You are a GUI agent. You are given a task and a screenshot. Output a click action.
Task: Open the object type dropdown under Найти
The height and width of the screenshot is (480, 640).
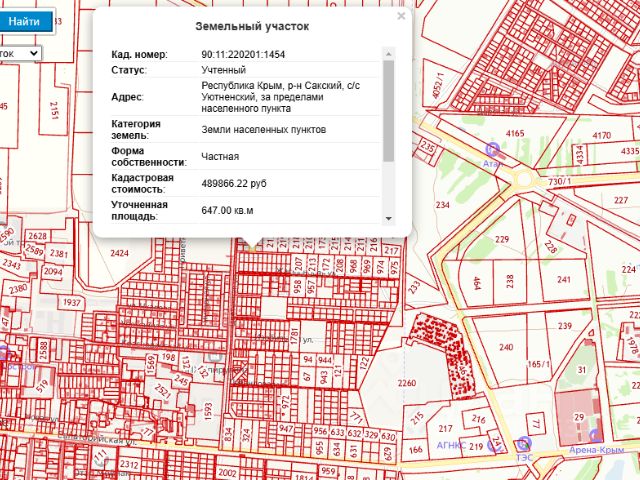point(20,53)
